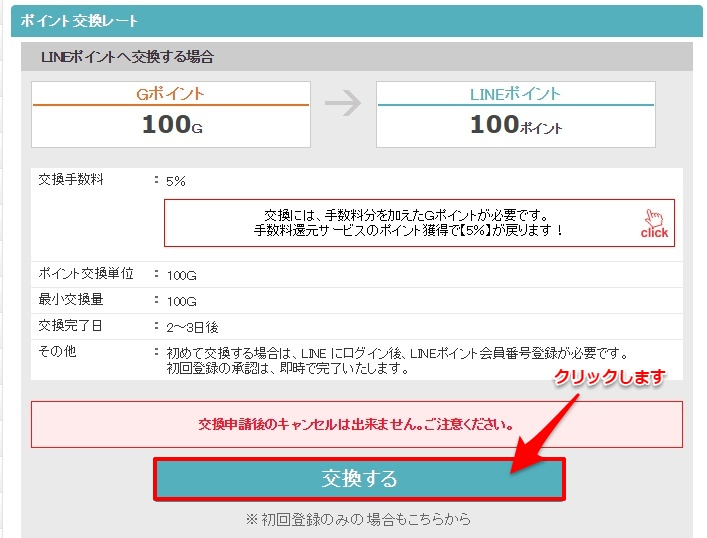Click the 初回登録の承認は、即時で完了 text line
Viewport: 707px width, 538px height.
tap(288, 368)
